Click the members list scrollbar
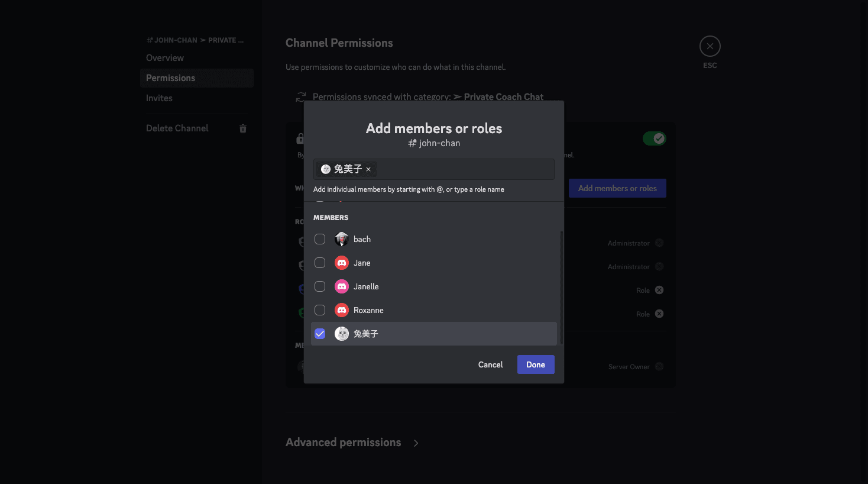This screenshot has width=868, height=484. 561,288
